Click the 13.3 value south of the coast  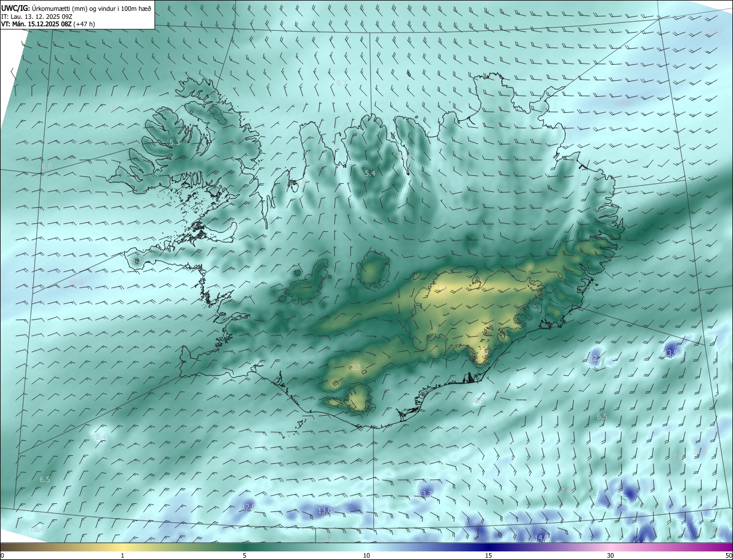click(x=425, y=494)
